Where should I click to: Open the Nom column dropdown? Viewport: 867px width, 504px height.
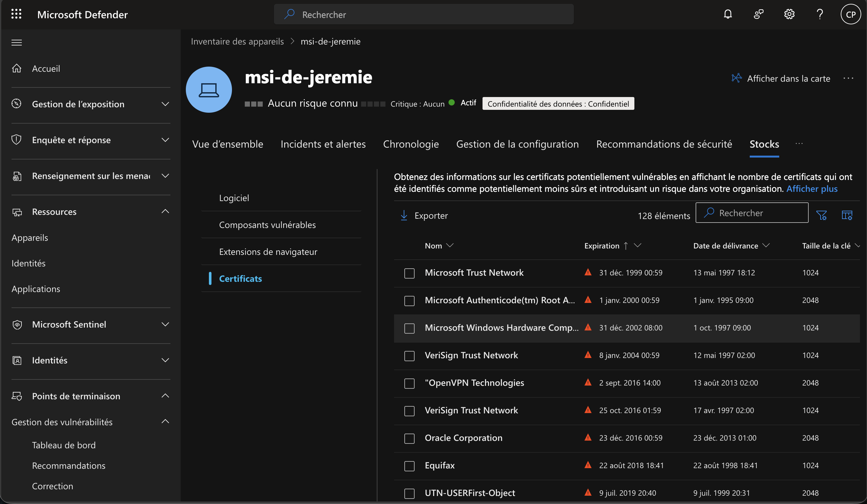click(450, 245)
